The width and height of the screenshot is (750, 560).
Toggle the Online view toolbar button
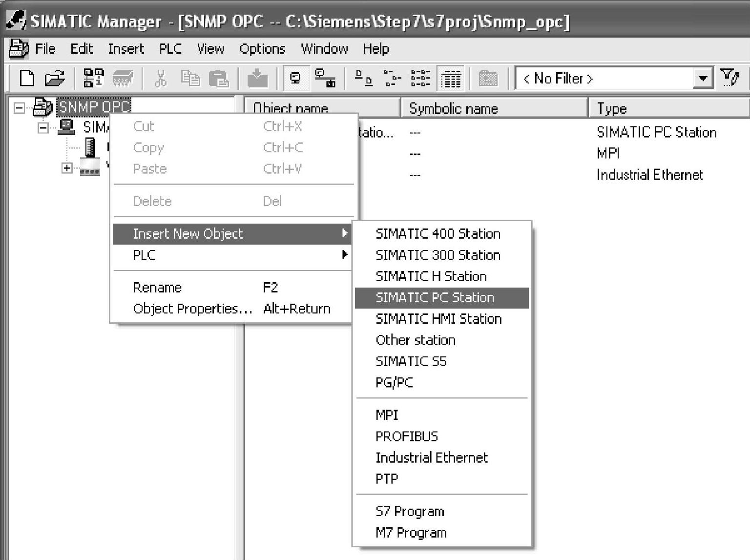[325, 78]
